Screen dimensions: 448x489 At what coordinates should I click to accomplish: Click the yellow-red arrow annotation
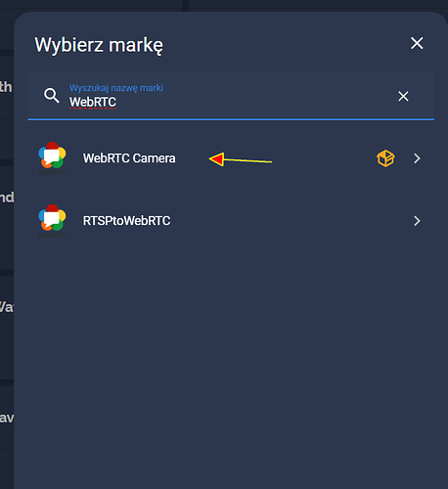click(241, 159)
